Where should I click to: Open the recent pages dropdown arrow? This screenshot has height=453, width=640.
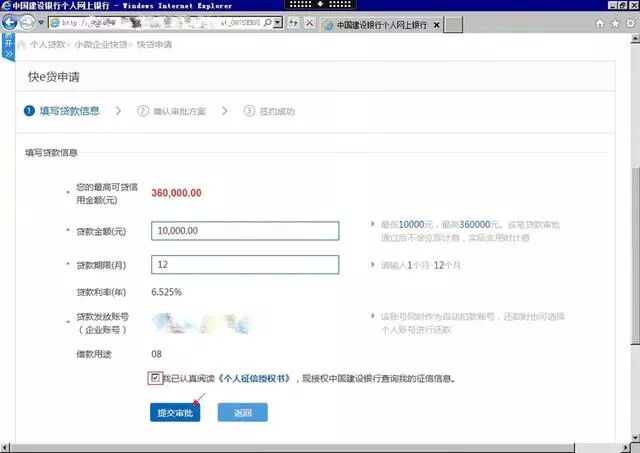coord(41,22)
